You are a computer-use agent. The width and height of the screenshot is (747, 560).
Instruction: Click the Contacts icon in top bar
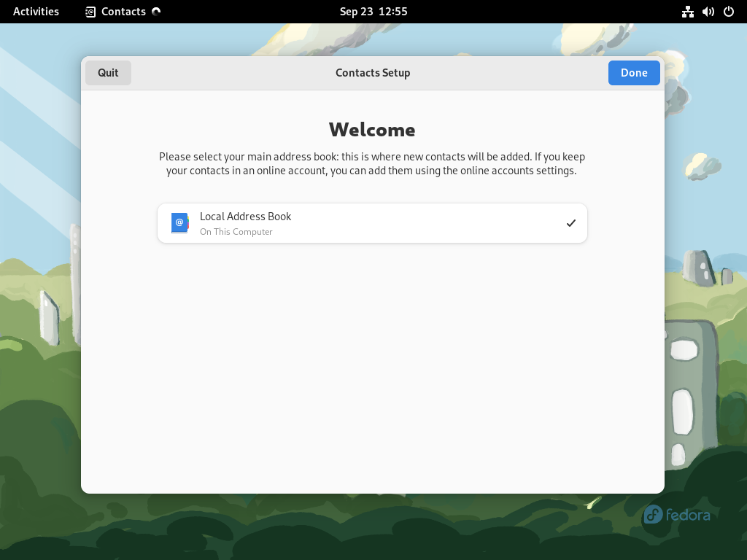coord(90,12)
